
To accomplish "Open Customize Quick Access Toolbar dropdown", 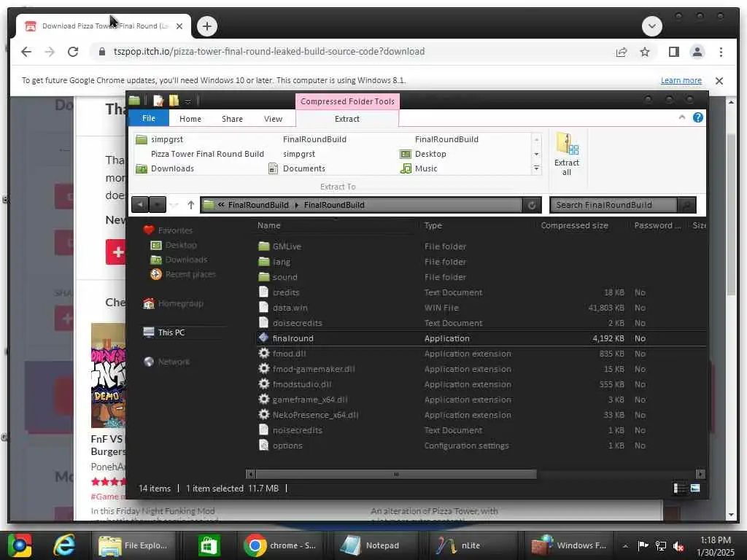I will pos(187,101).
